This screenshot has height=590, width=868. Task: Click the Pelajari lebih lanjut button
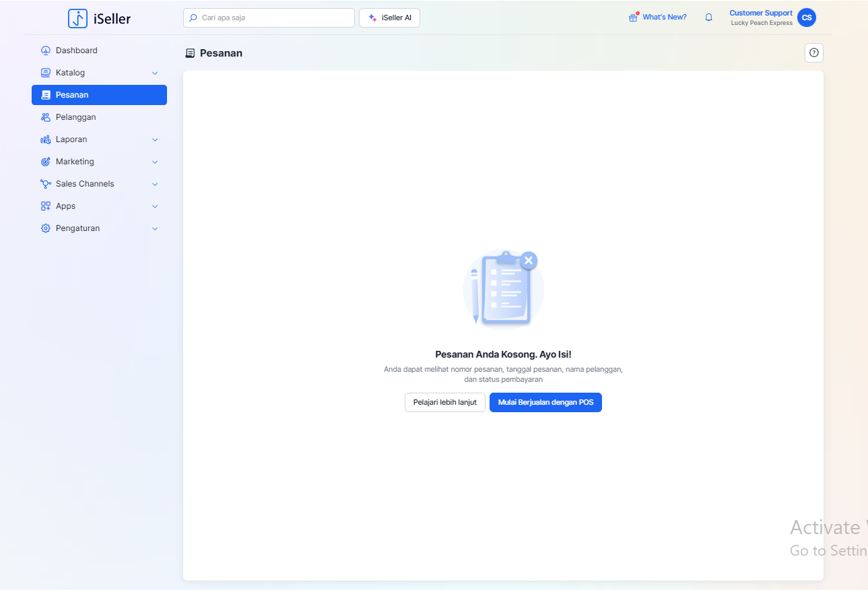(444, 402)
